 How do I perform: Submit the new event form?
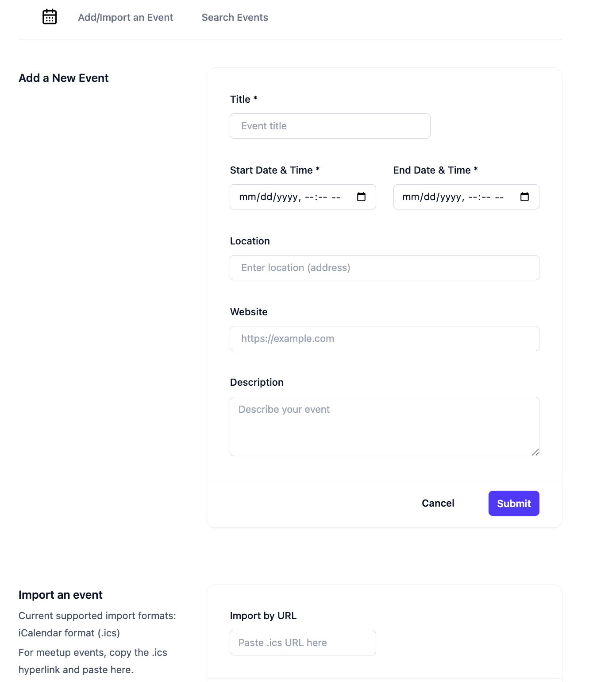[x=513, y=504]
